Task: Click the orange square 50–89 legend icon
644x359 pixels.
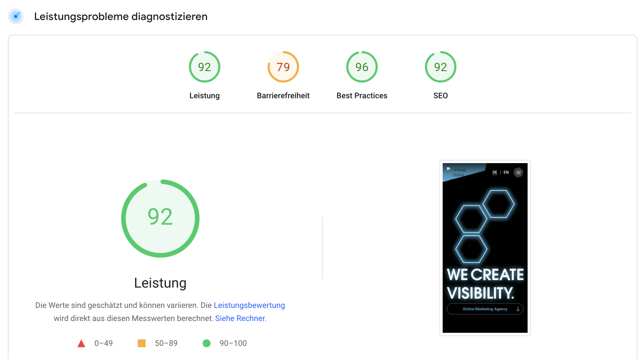Action: tap(142, 343)
